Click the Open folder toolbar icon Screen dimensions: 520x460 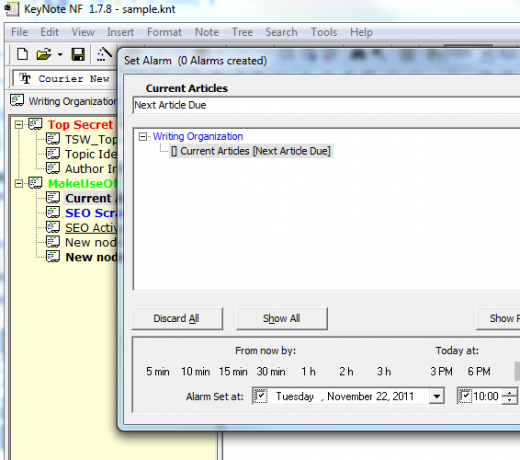click(x=44, y=54)
